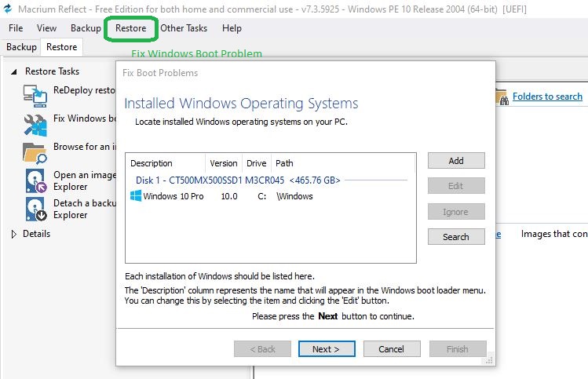Collapse the Restore Tasks section
Viewport: 588px width, 379px height.
14,71
